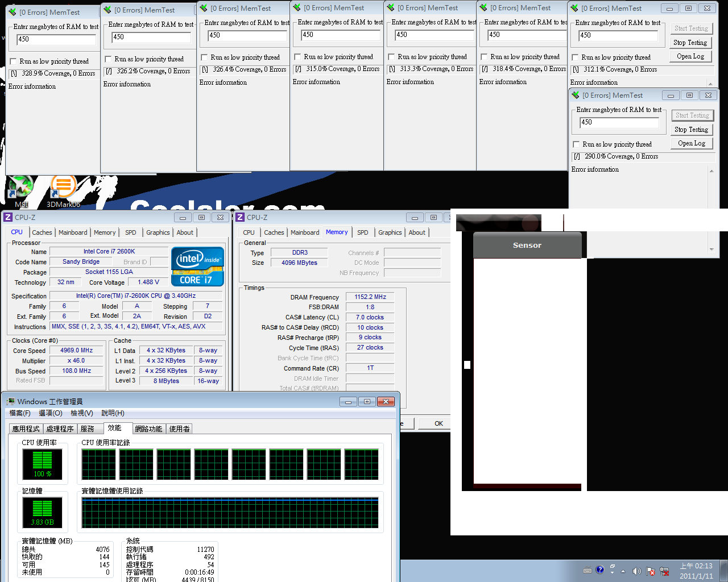Click Stop Testing in the 312.1% coverage MemTest
728x582 pixels.
[x=690, y=43]
